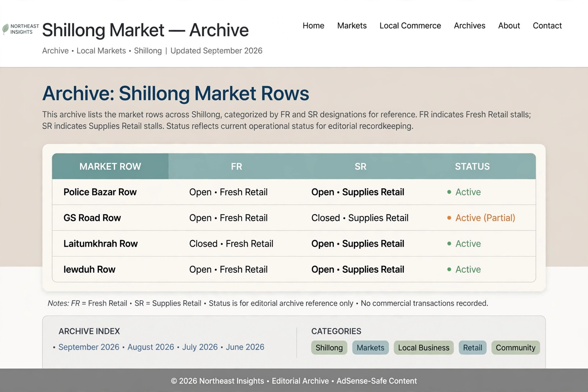The height and width of the screenshot is (392, 588).
Task: Select the Police Bazar Row cell
Action: tap(100, 192)
